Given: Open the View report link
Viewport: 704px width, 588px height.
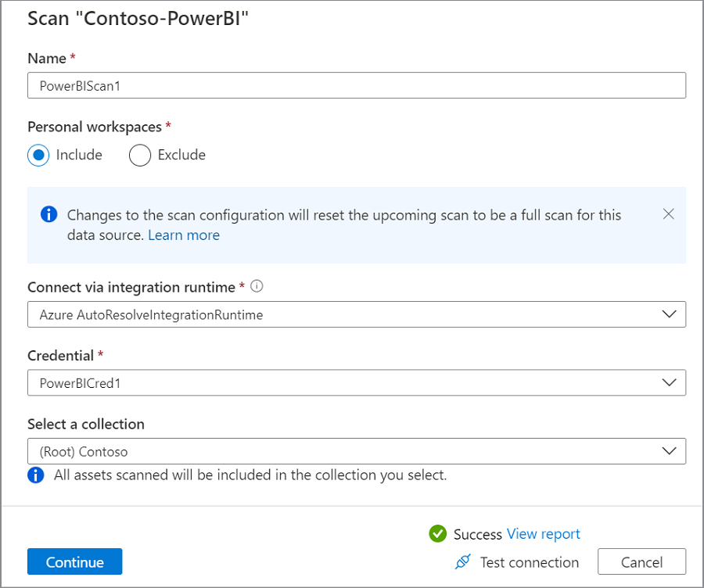Looking at the screenshot, I should [x=544, y=534].
